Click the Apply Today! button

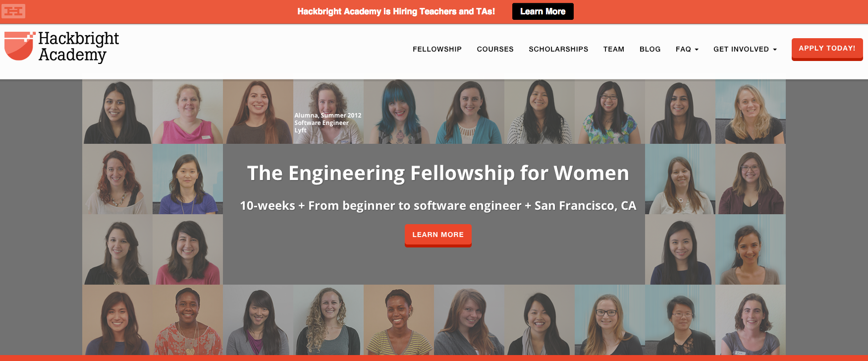(827, 49)
